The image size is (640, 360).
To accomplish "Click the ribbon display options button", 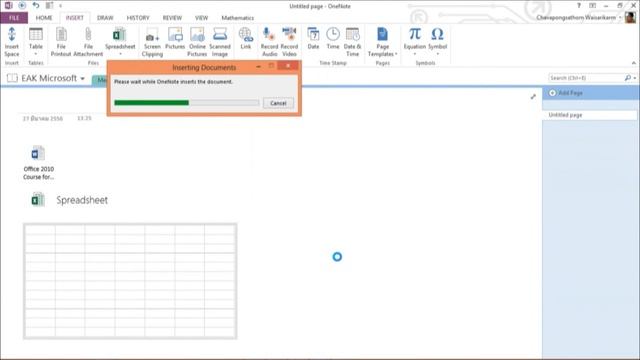I will point(592,5).
